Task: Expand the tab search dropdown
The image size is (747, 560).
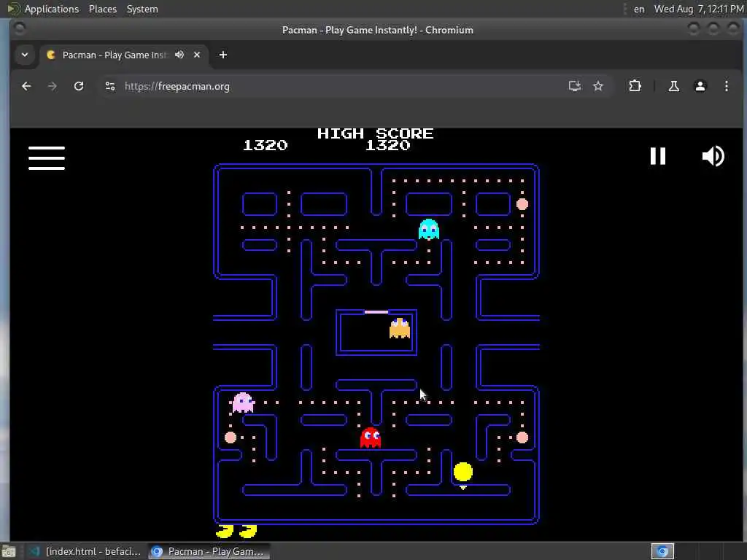Action: click(25, 55)
